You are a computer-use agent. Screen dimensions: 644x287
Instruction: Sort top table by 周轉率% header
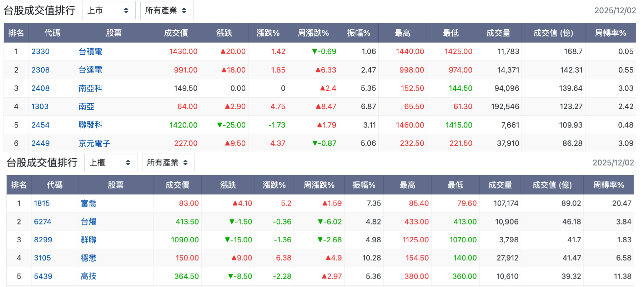tap(610, 33)
